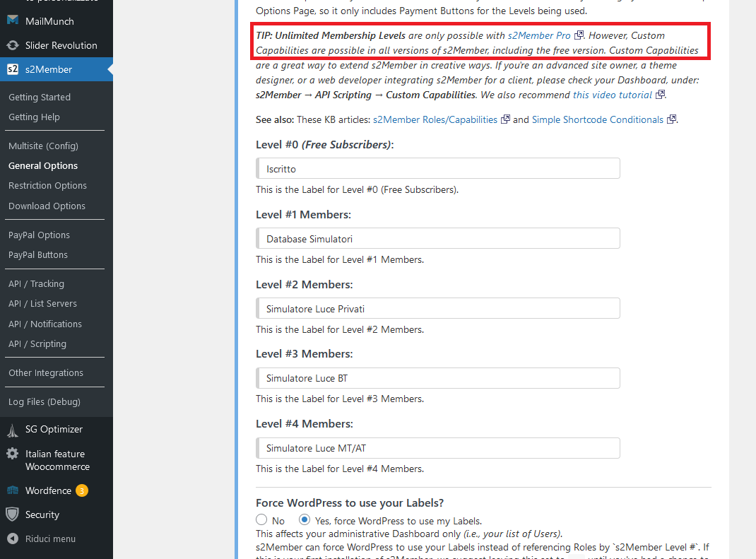756x559 pixels.
Task: Click the Wordfence notification badge showing 3
Action: click(81, 490)
